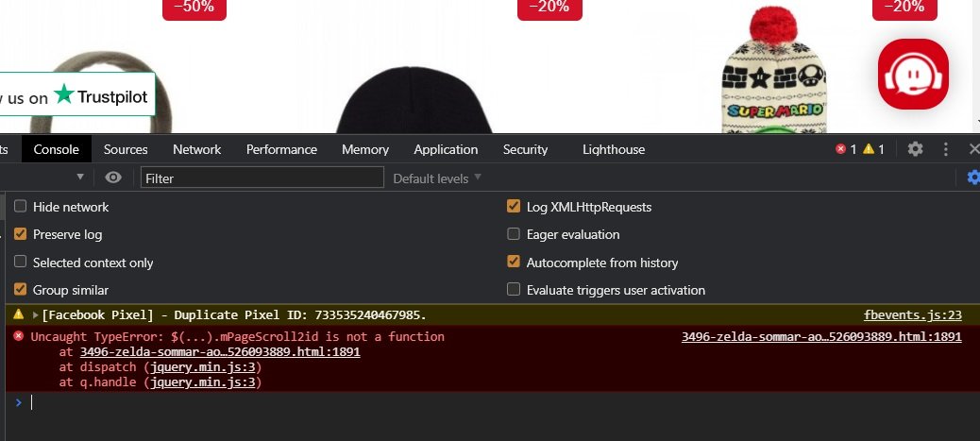
Task: Select the Uncaught TypeError message text
Action: pyautogui.click(x=238, y=336)
